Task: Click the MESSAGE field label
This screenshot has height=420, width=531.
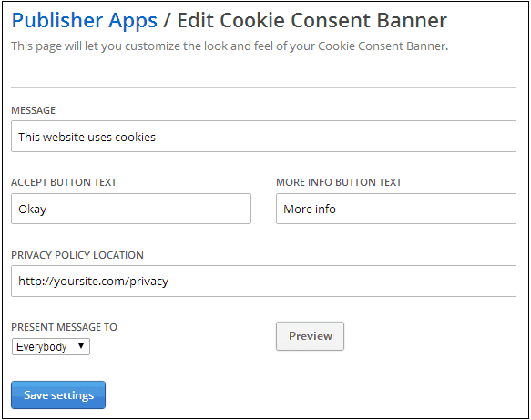Action: pyautogui.click(x=33, y=110)
